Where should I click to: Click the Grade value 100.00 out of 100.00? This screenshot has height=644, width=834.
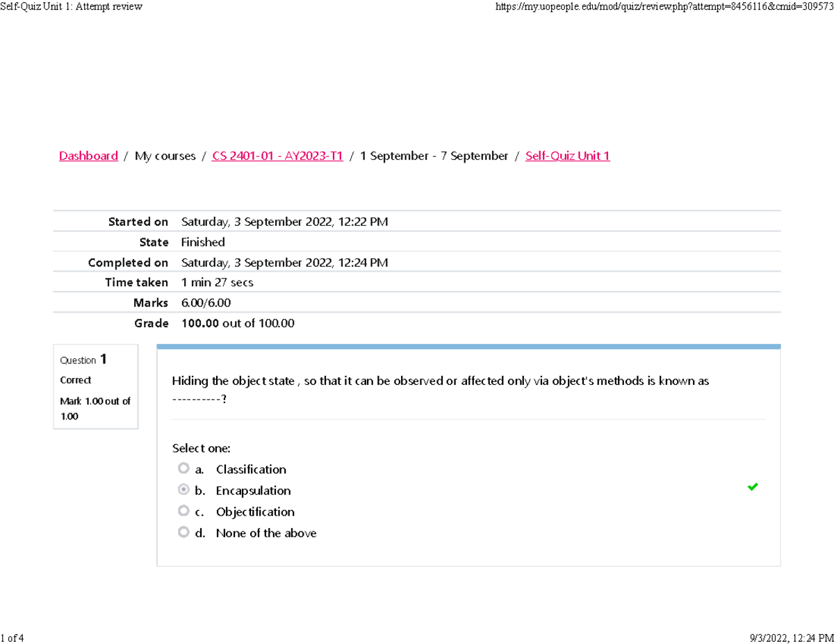click(238, 323)
